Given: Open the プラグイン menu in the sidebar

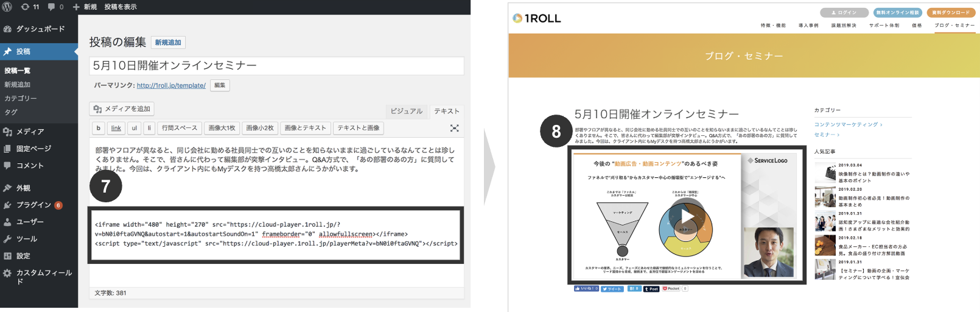Looking at the screenshot, I should pos(33,205).
